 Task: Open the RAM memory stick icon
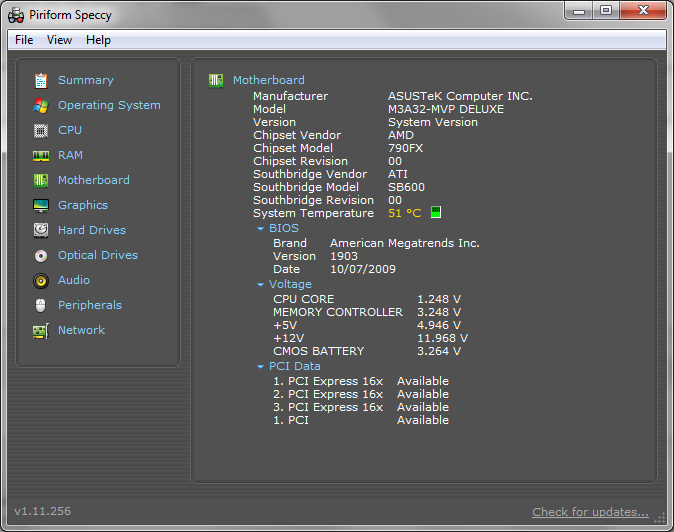(x=41, y=156)
